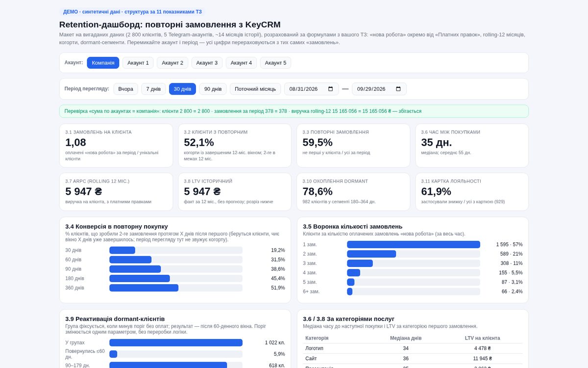
Task: Click LTV value 4 478 ₴
Action: pyautogui.click(x=483, y=348)
